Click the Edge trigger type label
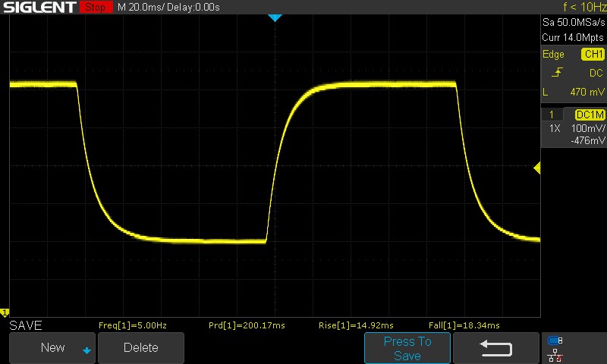The image size is (607, 364). tap(553, 54)
